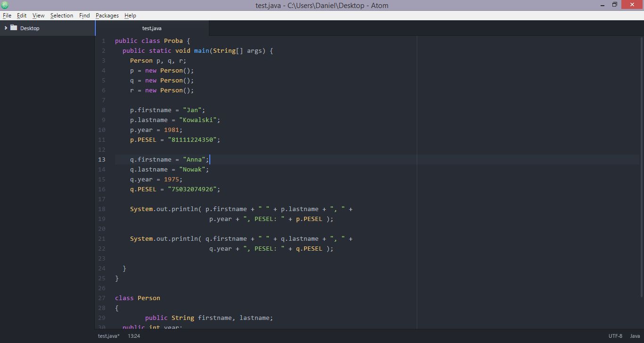Open the Help menu
Viewport: 644px width, 343px height.
130,16
